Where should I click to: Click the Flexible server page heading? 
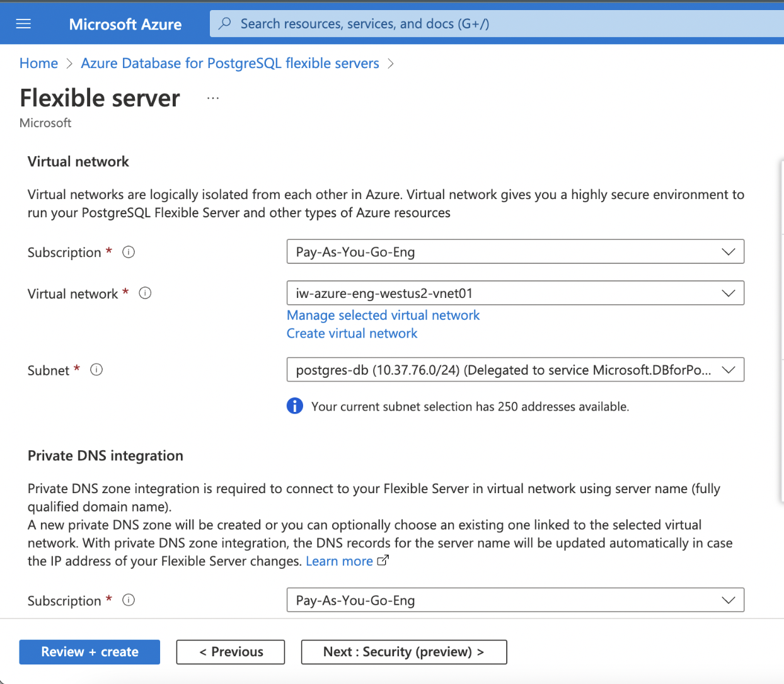tap(100, 98)
